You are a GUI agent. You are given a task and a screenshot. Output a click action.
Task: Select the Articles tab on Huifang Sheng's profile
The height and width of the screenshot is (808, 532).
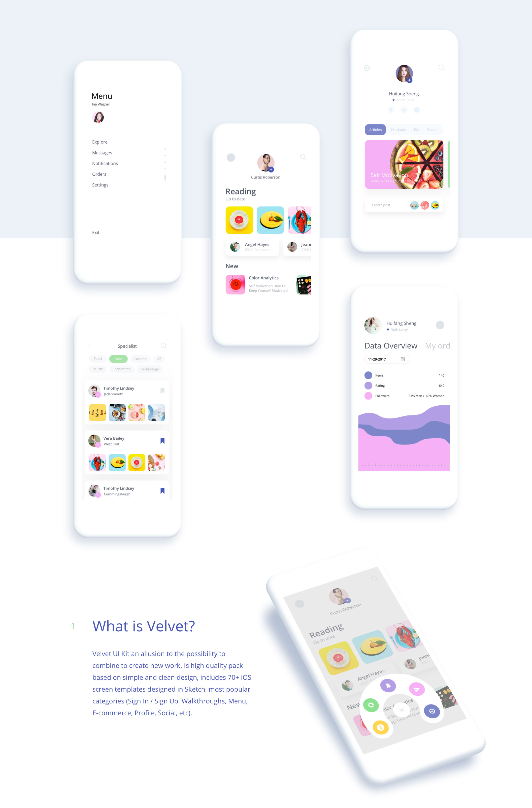(x=375, y=130)
